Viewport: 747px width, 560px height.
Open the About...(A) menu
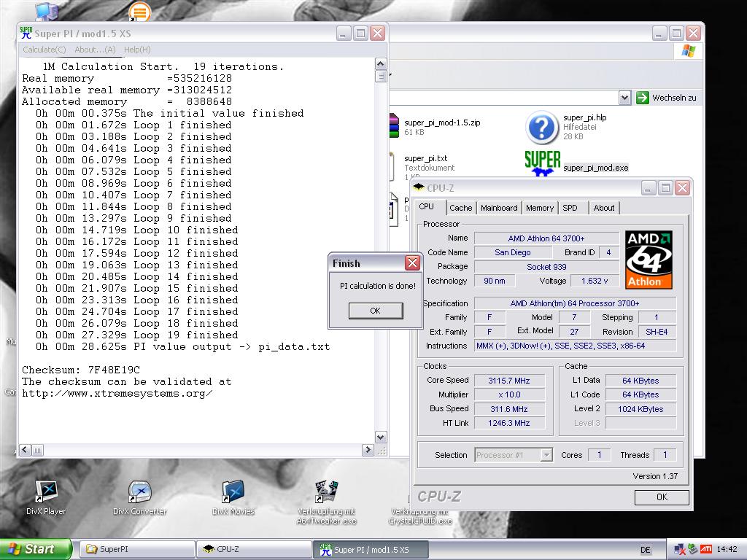click(x=95, y=50)
